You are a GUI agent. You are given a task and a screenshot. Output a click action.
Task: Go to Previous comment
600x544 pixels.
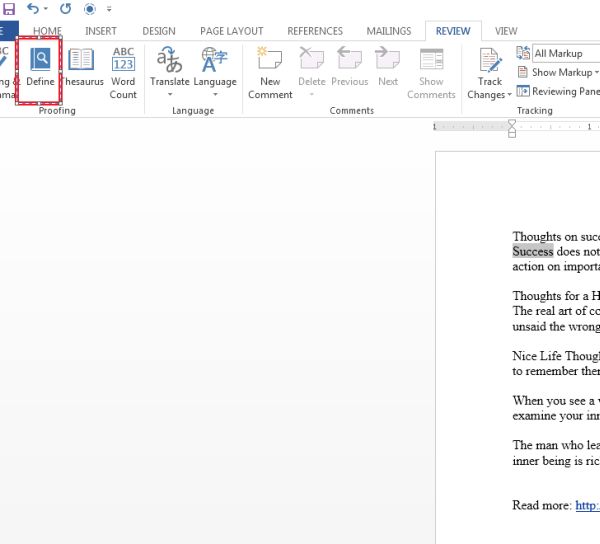point(350,66)
